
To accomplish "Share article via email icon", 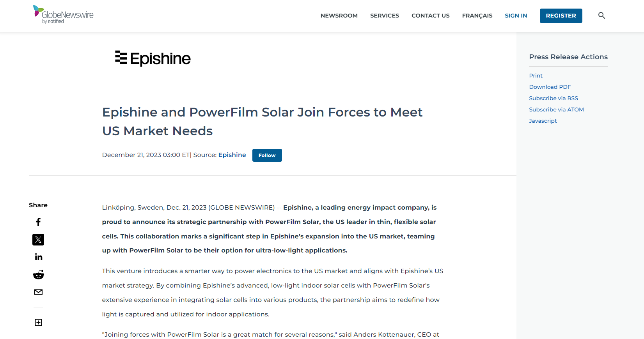I will [38, 292].
